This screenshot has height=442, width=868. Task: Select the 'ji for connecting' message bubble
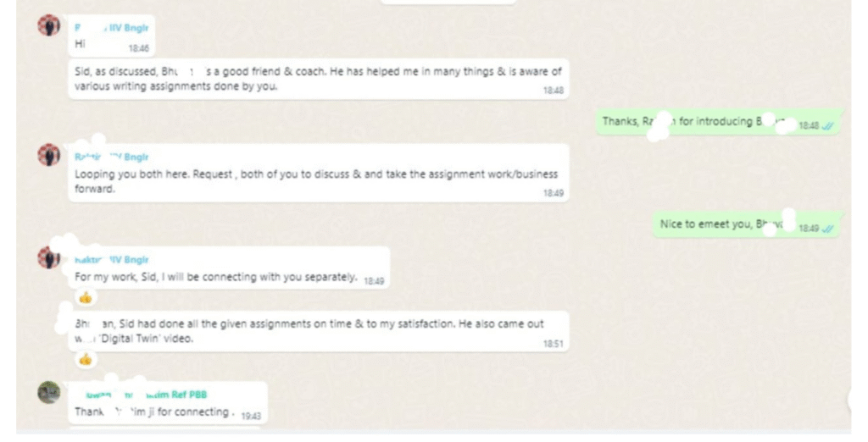point(168,403)
